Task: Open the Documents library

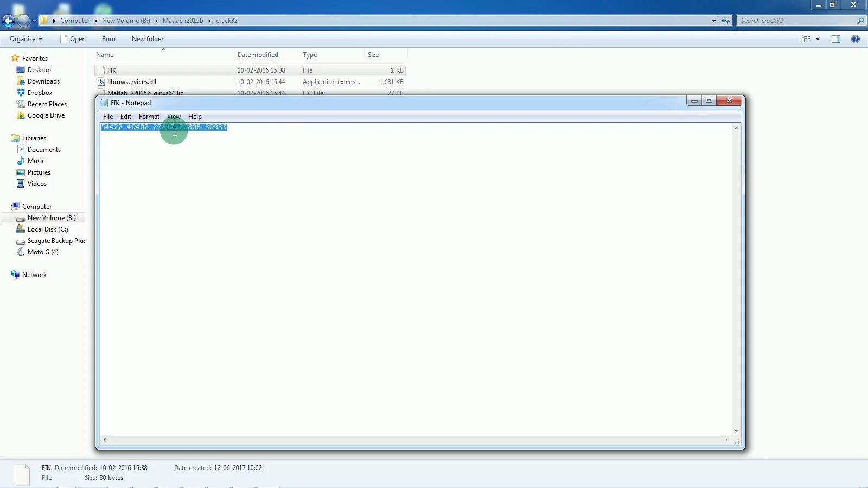Action: tap(44, 150)
